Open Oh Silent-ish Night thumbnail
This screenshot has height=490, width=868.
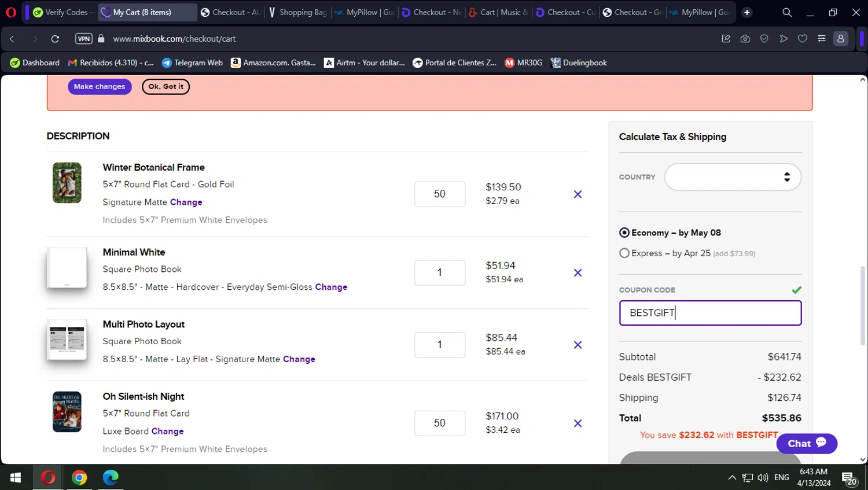[67, 412]
